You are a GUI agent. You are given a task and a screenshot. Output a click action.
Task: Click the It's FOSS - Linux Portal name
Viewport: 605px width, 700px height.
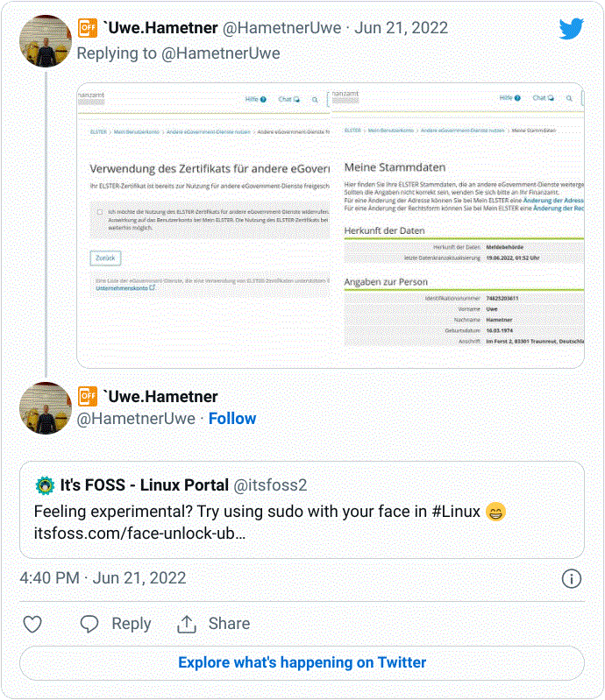[145, 485]
